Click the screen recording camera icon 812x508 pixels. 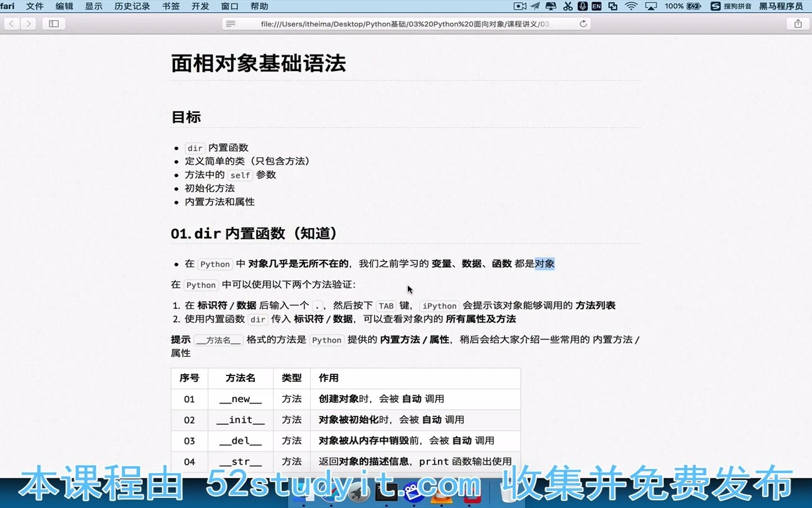(x=519, y=7)
